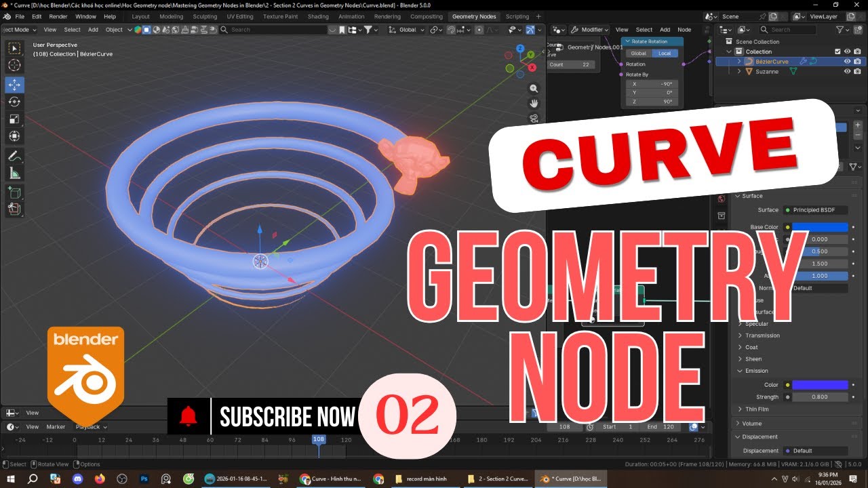Click the timeline frame 108 playhead marker
Screen dimensions: 868x488
click(318, 439)
